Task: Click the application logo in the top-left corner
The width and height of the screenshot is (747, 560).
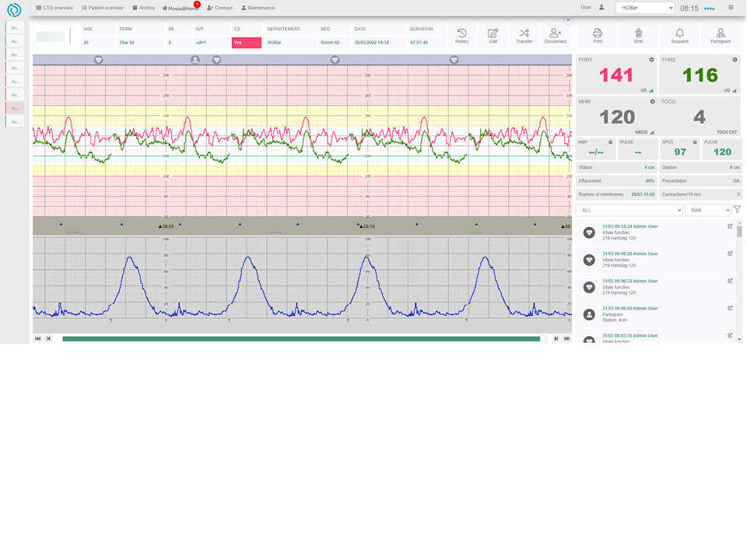Action: [14, 9]
